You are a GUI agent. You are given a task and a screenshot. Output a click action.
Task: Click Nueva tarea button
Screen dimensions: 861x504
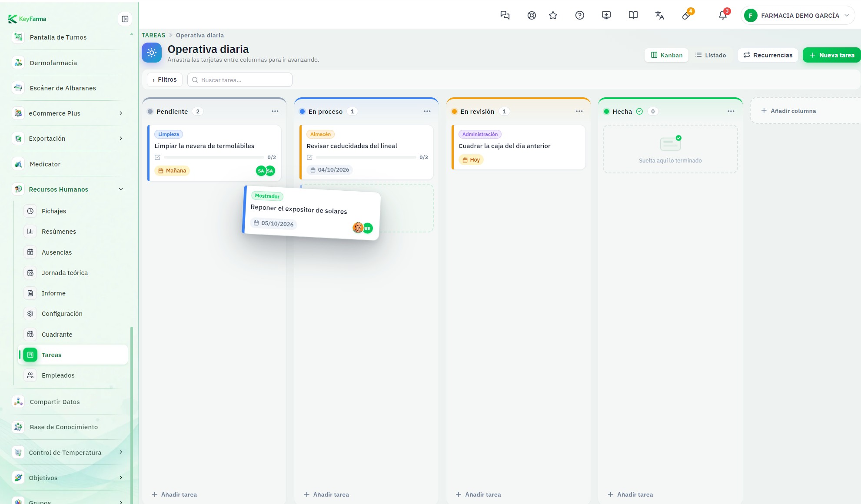tap(831, 55)
